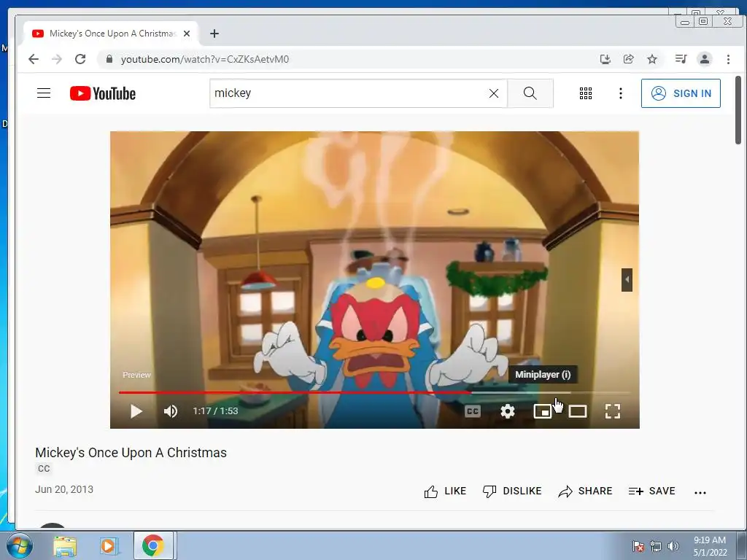The width and height of the screenshot is (747, 560).
Task: Open the YouTube hamburger guide menu
Action: 44,93
